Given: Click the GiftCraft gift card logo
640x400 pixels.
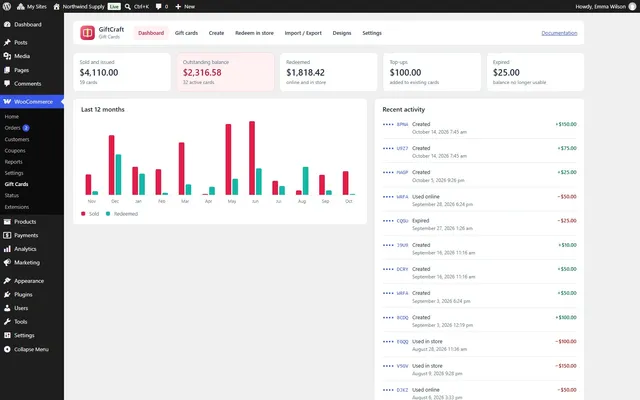Looking at the screenshot, I should tap(87, 33).
